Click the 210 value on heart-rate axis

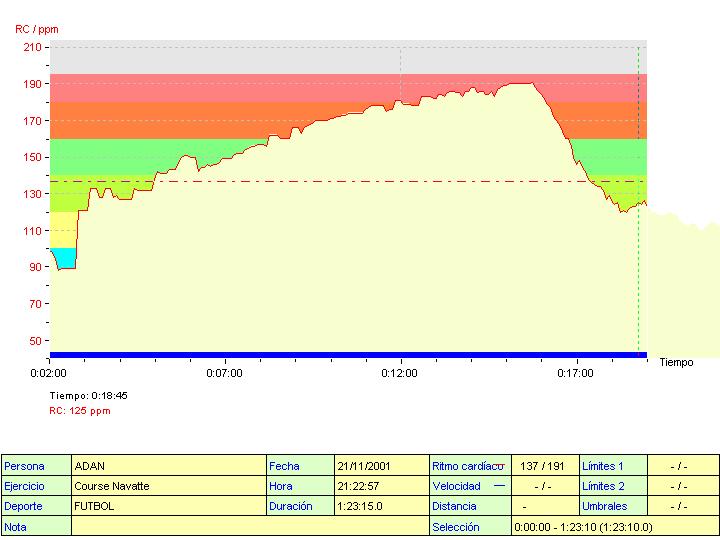(x=33, y=47)
